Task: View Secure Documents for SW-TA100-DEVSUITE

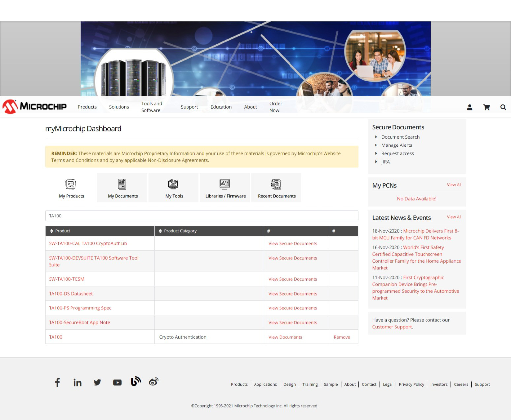Action: pyautogui.click(x=292, y=258)
